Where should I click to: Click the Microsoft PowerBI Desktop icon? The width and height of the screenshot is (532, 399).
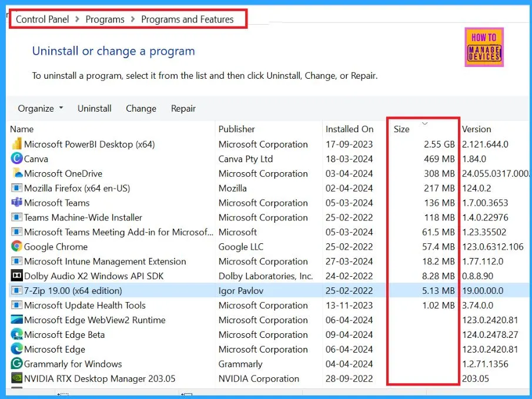pos(16,144)
